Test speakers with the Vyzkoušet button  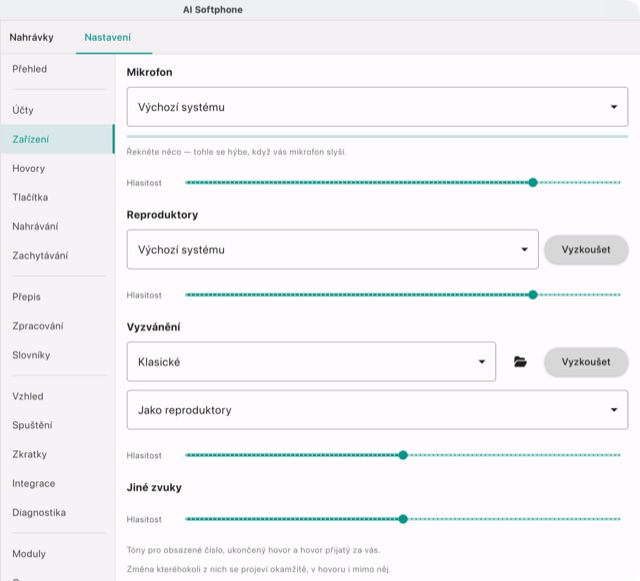pyautogui.click(x=586, y=249)
